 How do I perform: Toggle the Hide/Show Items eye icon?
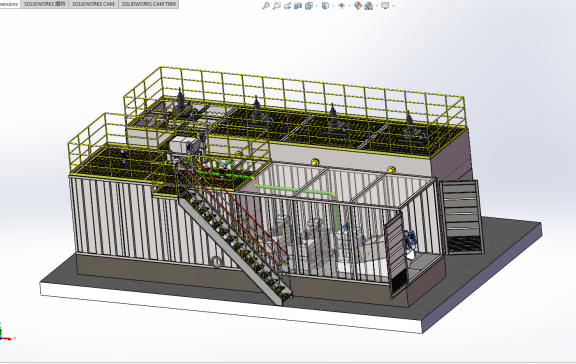click(342, 6)
